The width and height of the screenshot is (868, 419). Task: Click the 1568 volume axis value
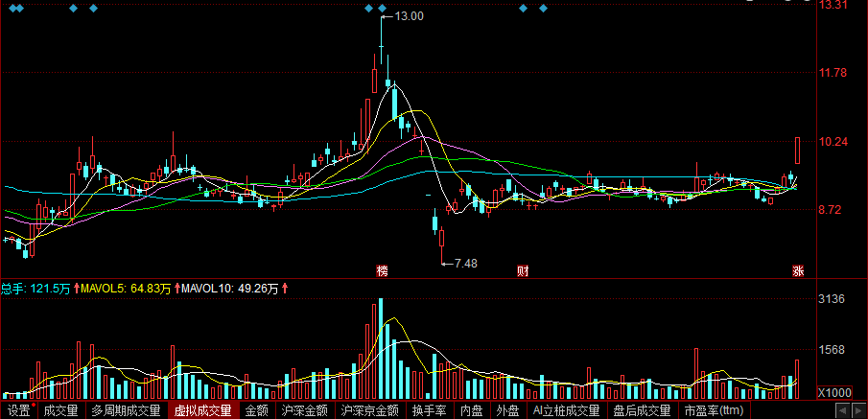[x=832, y=350]
